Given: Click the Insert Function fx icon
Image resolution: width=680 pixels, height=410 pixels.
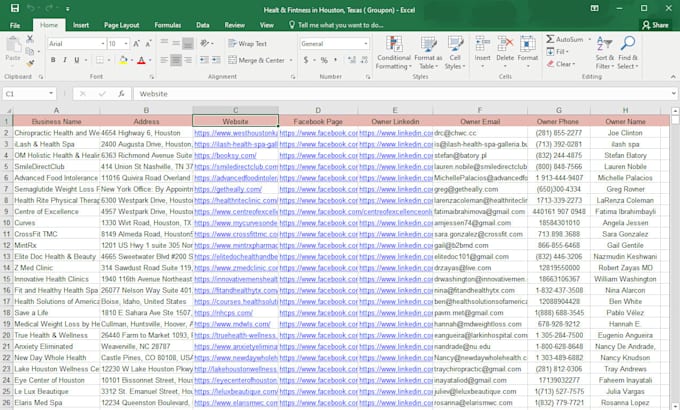Looking at the screenshot, I should point(121,94).
